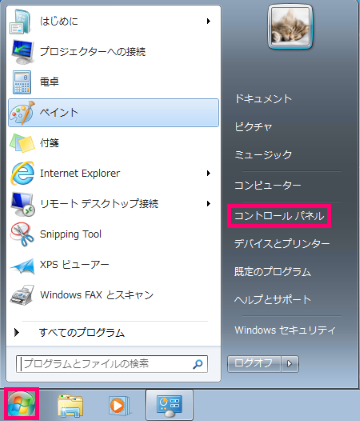Click the XPS ビューアー label text

pyautogui.click(x=74, y=265)
